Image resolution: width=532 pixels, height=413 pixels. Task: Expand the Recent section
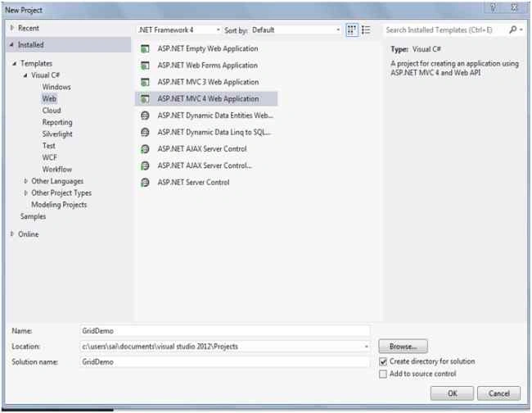pyautogui.click(x=12, y=28)
